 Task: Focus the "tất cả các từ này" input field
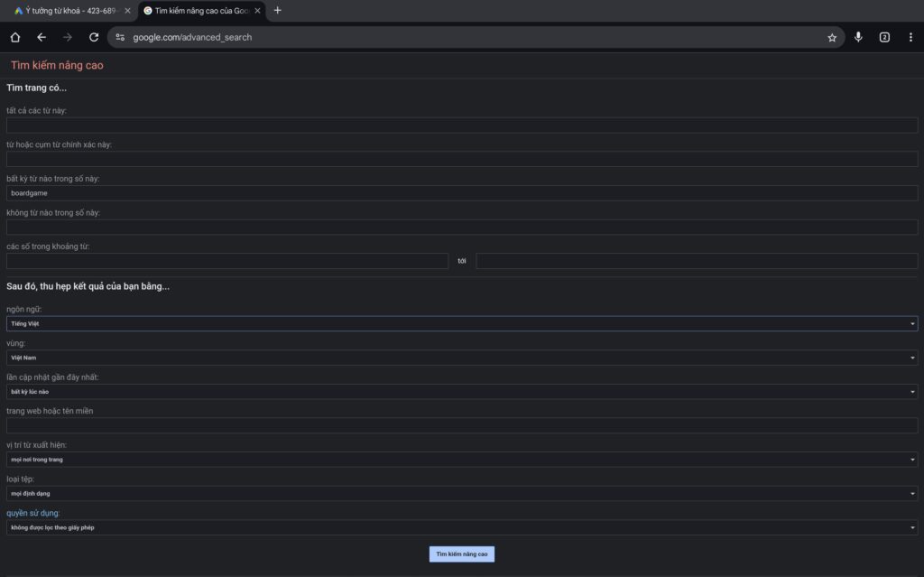[x=461, y=126]
